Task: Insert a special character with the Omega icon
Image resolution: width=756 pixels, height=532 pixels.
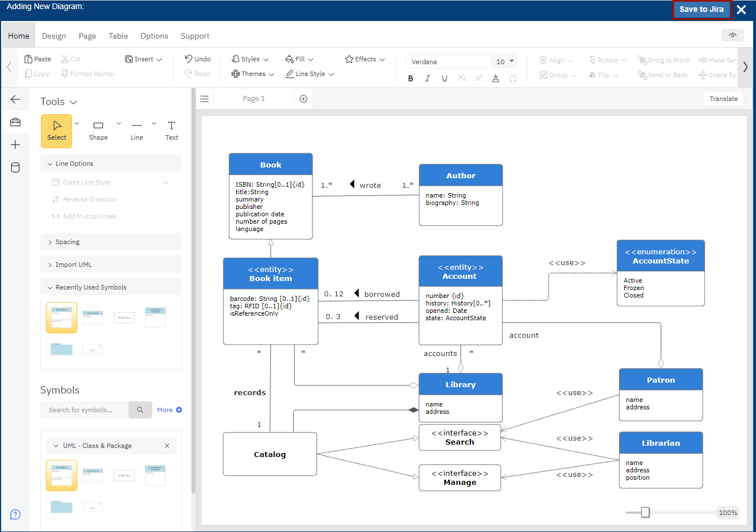Action: (x=512, y=78)
